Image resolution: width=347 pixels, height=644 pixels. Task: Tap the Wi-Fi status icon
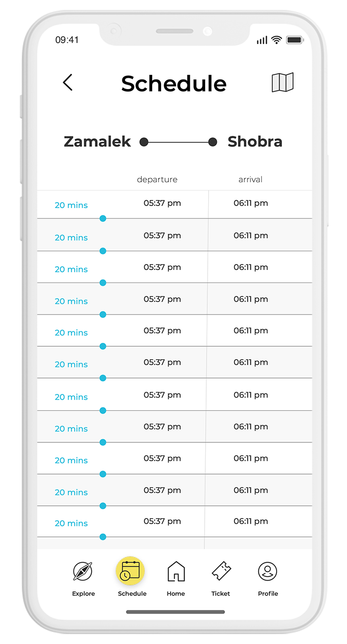pos(277,40)
